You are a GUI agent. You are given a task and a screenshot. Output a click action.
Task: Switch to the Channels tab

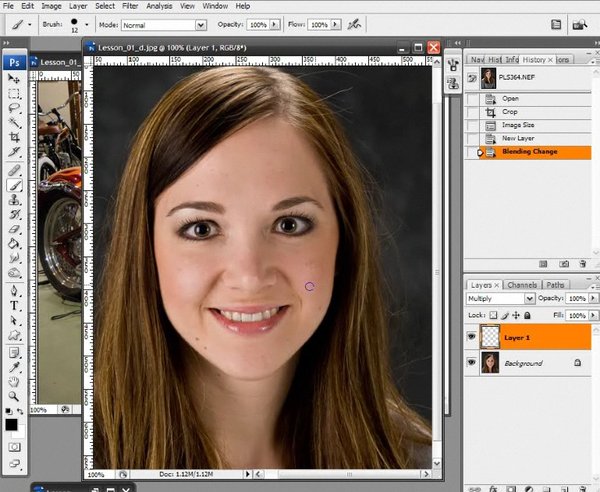(x=522, y=285)
